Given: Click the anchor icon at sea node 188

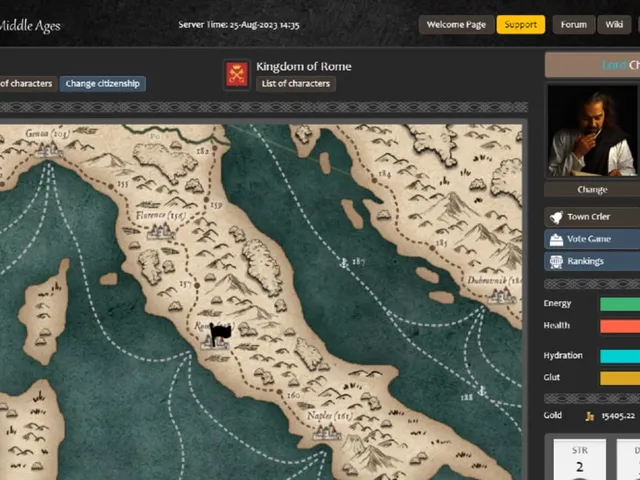Looking at the screenshot, I should click(482, 391).
